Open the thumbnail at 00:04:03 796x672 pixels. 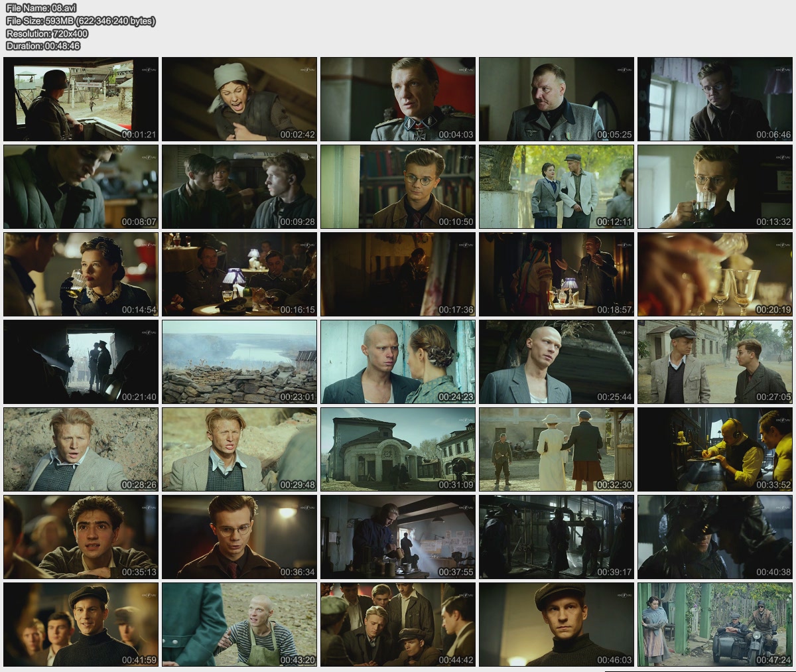tap(398, 99)
